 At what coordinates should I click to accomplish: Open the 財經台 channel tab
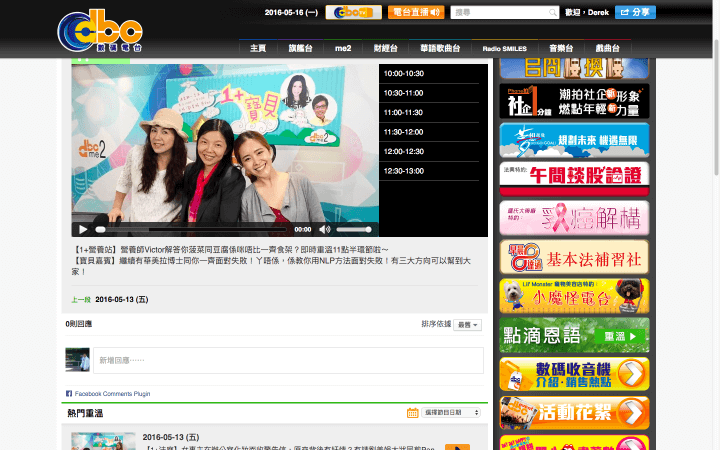(385, 48)
